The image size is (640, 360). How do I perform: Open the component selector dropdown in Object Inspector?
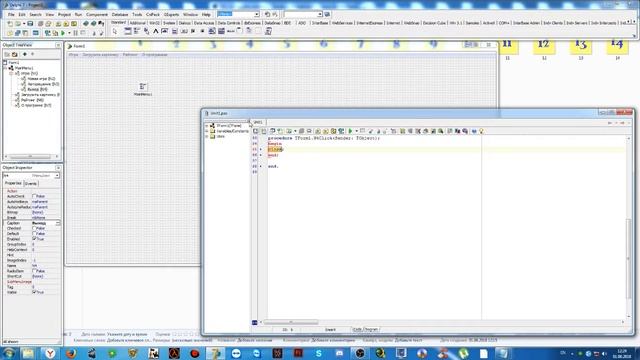point(57,176)
